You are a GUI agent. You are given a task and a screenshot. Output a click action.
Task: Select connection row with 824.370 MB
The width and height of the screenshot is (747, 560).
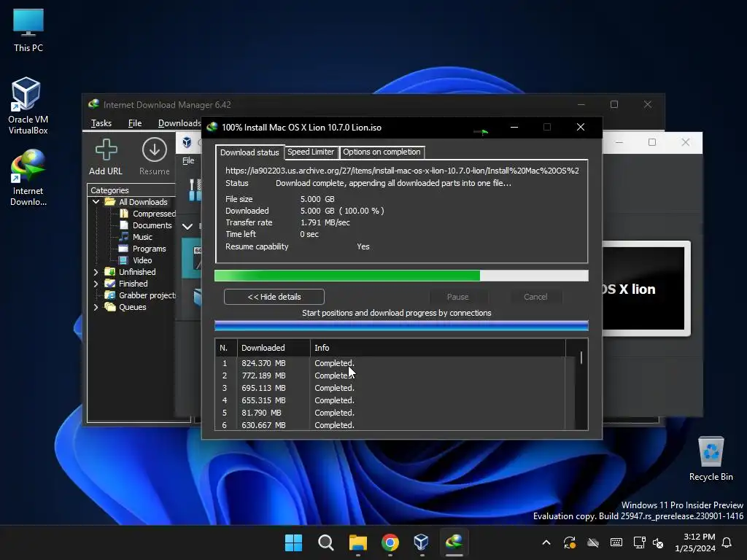(x=390, y=363)
